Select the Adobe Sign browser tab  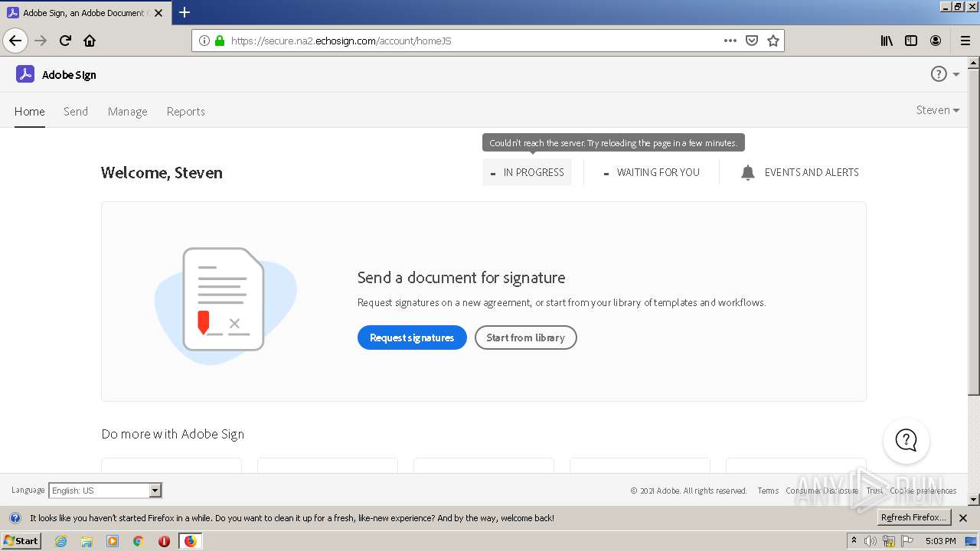86,13
